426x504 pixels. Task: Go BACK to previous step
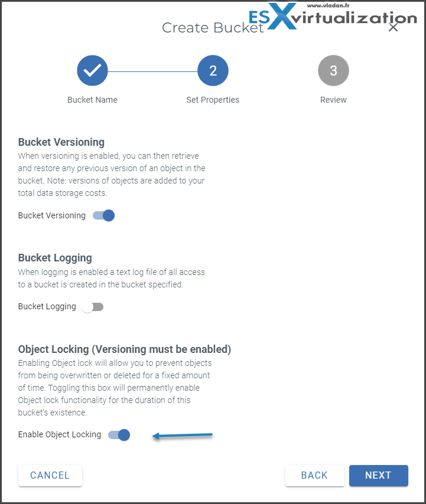314,475
